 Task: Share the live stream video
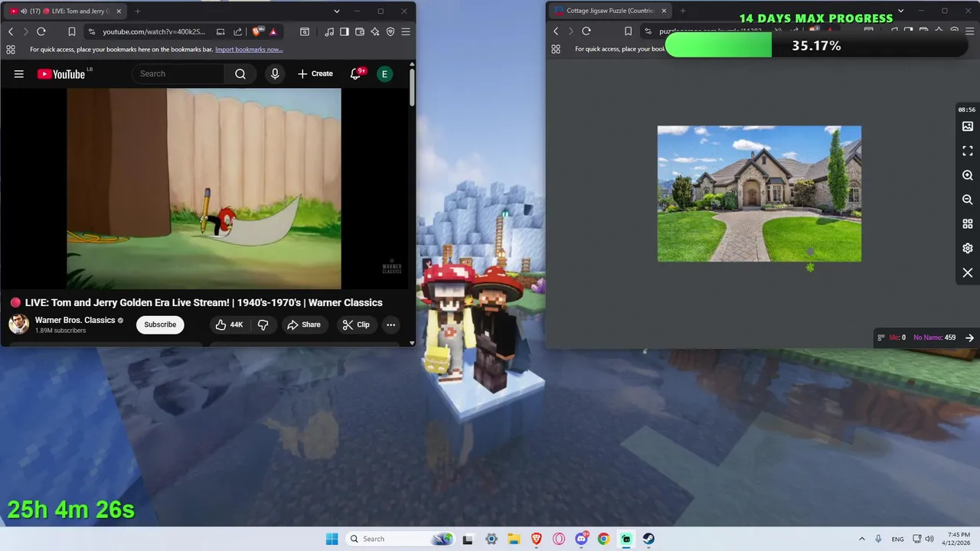[303, 324]
